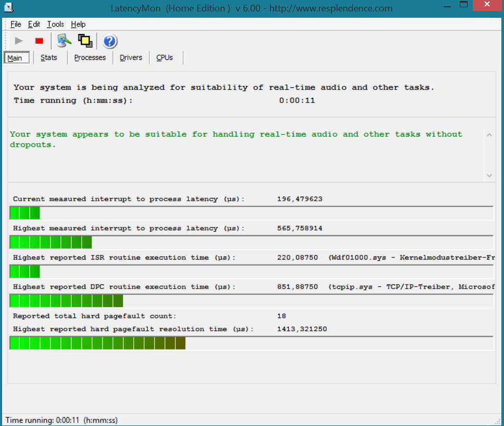Click 'Current measured interrupt to process latency' label
This screenshot has height=426, width=504.
128,199
